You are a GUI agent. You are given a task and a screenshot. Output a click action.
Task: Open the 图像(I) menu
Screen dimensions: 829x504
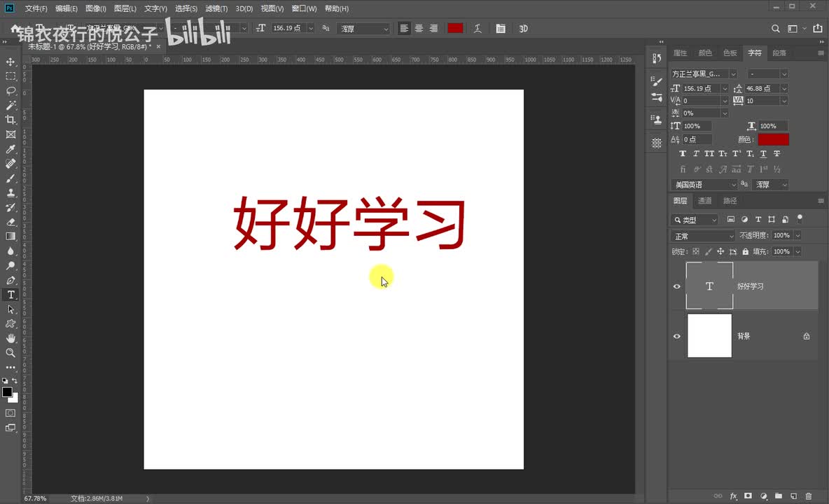pyautogui.click(x=96, y=8)
